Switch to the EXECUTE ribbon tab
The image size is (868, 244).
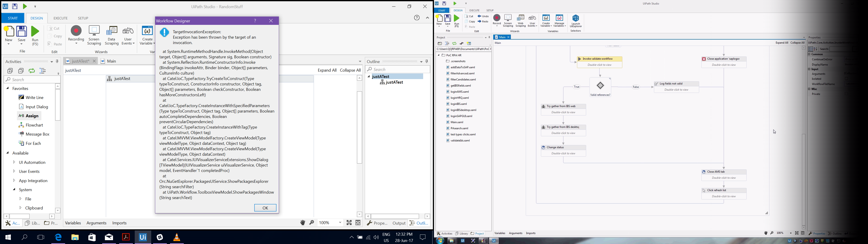[x=61, y=18]
